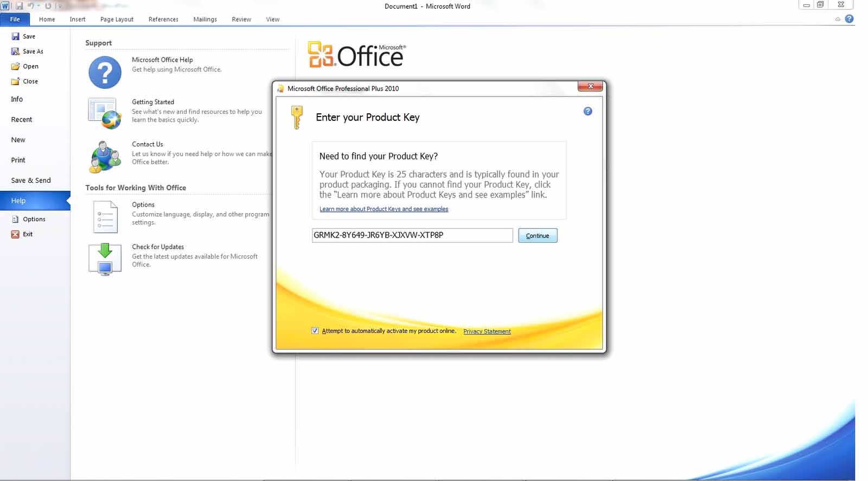Click the Check for Updates green arrow icon
This screenshot has width=868, height=481.
coord(104,259)
